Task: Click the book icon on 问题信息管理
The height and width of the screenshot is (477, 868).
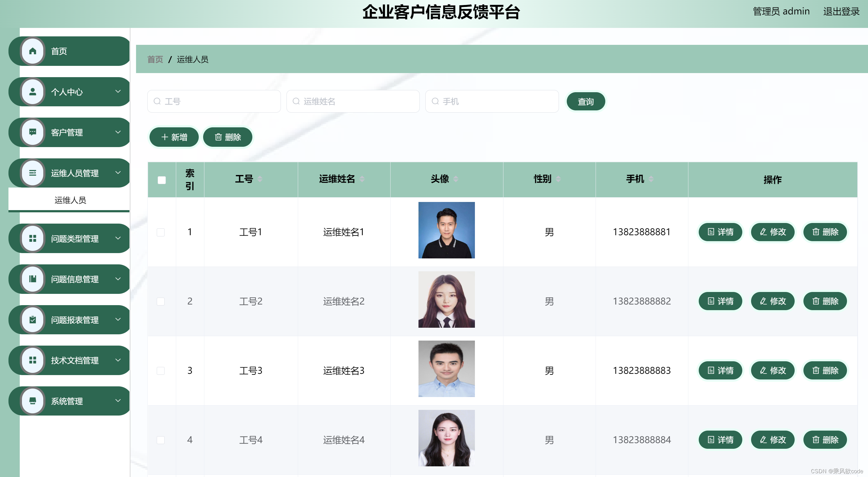Action: pyautogui.click(x=33, y=279)
